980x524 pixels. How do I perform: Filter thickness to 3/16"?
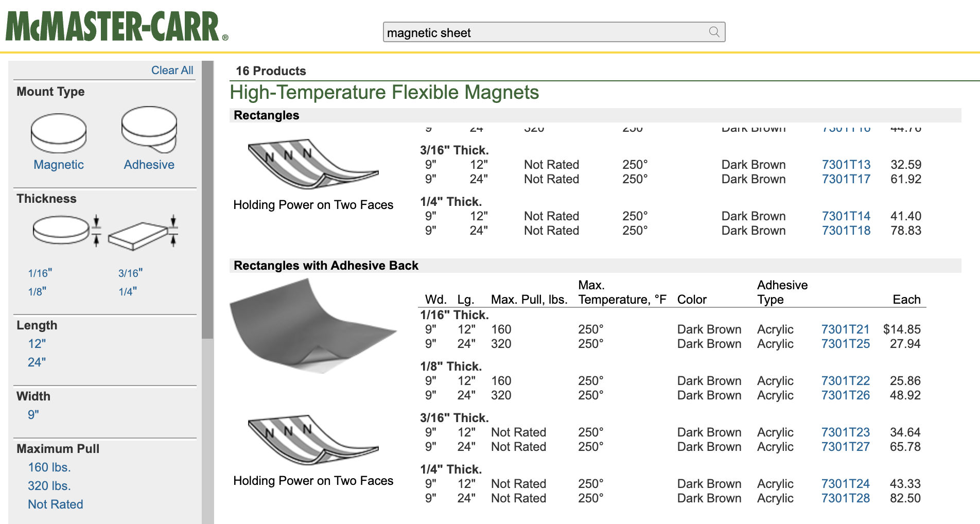131,273
